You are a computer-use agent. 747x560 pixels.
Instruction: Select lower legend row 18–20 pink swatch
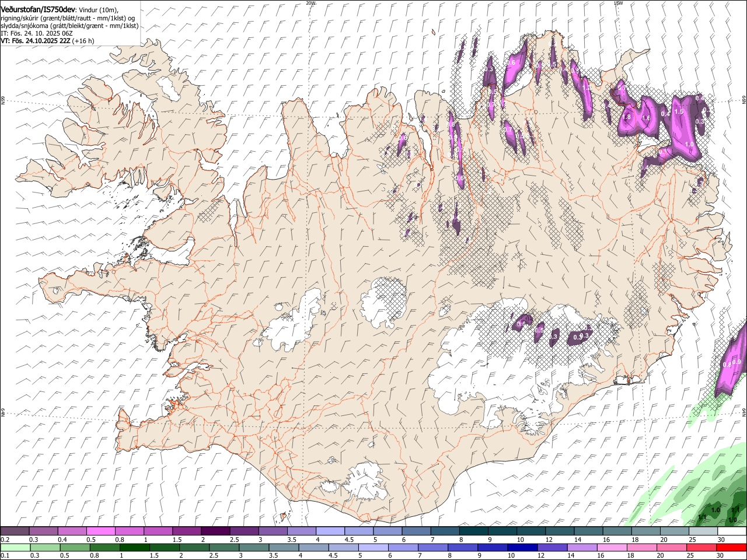[x=642, y=548]
